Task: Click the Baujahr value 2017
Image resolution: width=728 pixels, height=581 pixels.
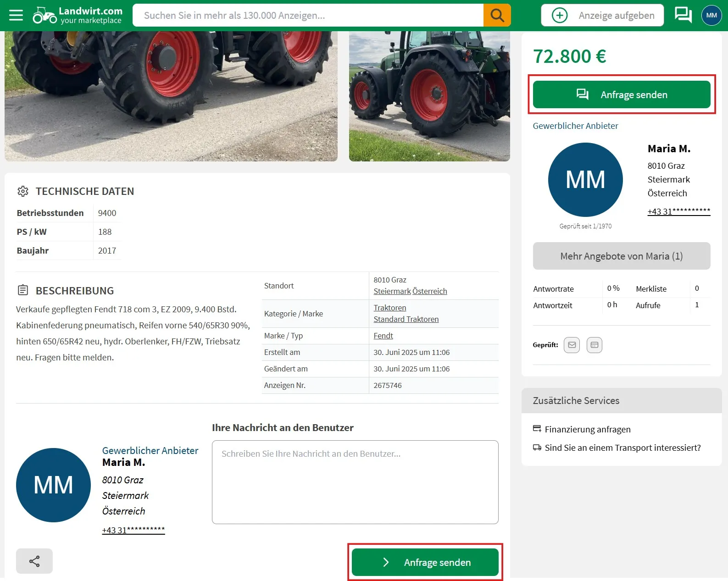Action: (x=107, y=250)
